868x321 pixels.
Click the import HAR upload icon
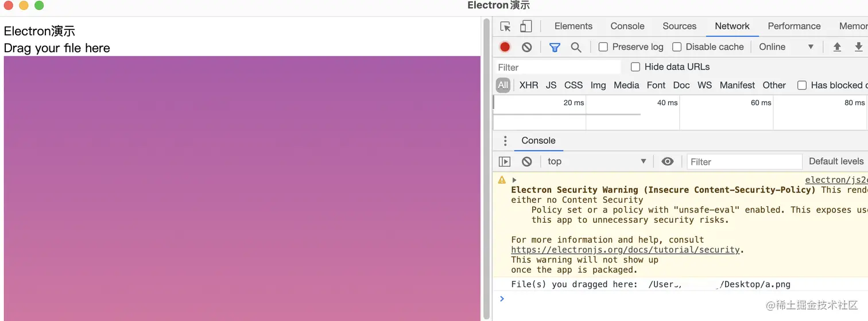pyautogui.click(x=837, y=47)
